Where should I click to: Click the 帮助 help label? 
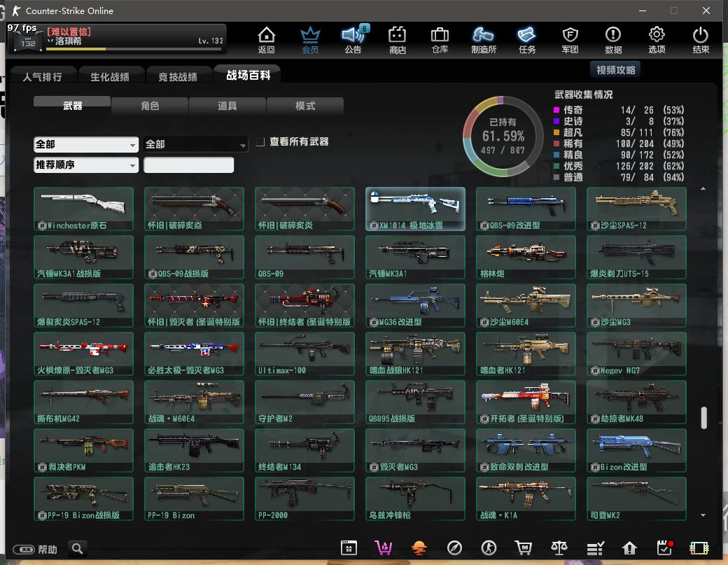(48, 550)
